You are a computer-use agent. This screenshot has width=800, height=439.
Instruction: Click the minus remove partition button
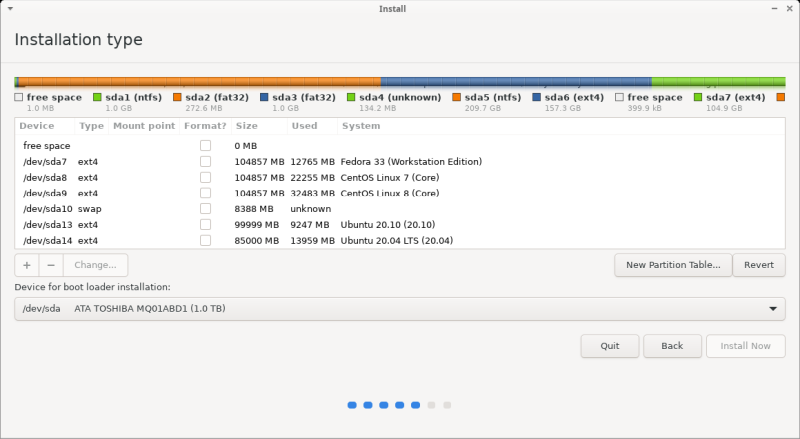[x=51, y=265]
